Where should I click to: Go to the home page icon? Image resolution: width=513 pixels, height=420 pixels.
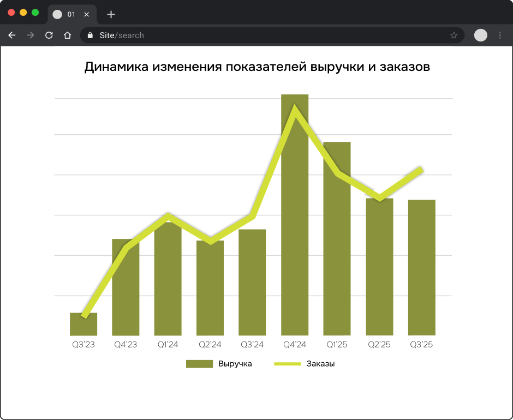pos(68,35)
